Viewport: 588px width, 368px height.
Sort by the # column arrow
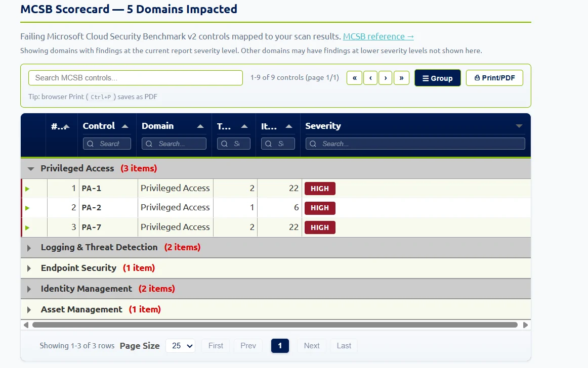66,127
